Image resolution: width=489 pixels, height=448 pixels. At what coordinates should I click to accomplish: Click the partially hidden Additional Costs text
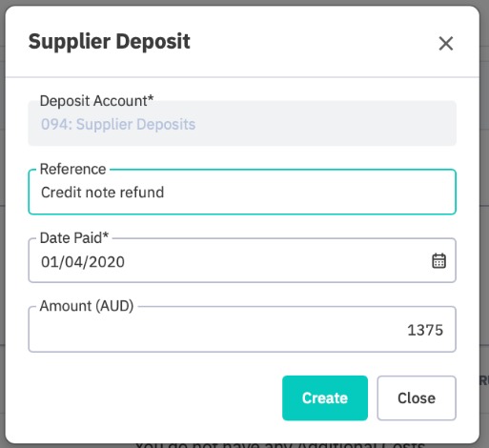(x=280, y=445)
